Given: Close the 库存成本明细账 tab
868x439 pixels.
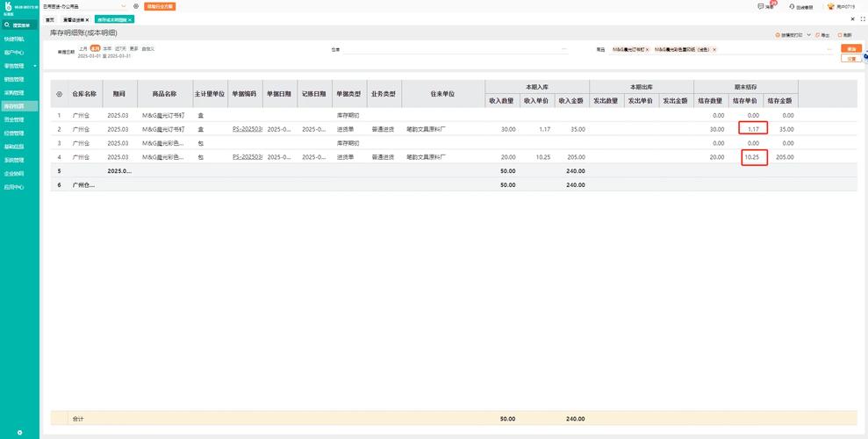Looking at the screenshot, I should tap(130, 19).
